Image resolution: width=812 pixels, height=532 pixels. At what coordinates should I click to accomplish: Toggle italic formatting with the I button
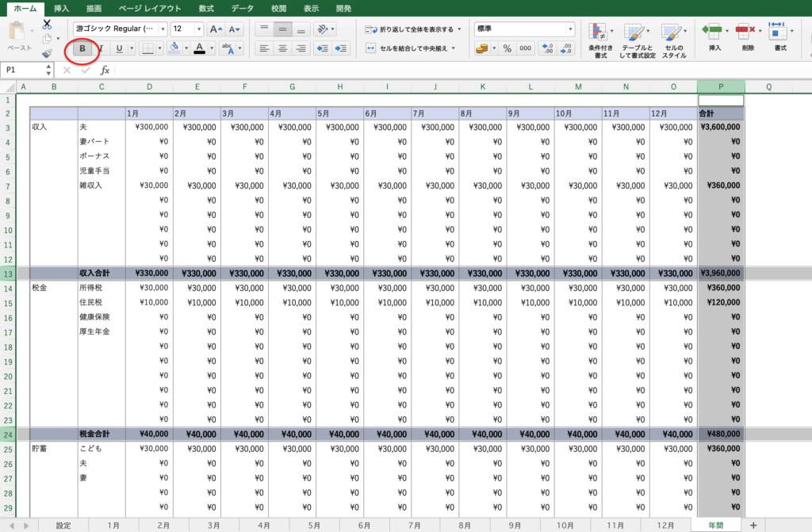(x=101, y=48)
